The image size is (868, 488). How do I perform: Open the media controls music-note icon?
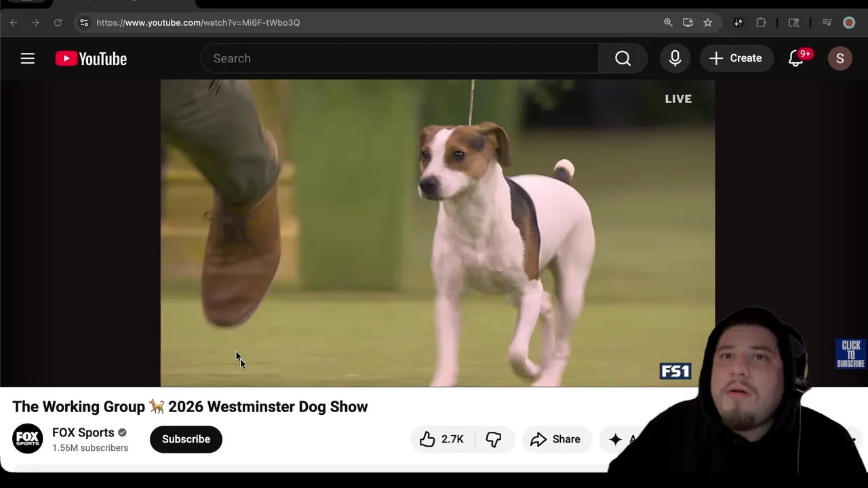tap(827, 22)
